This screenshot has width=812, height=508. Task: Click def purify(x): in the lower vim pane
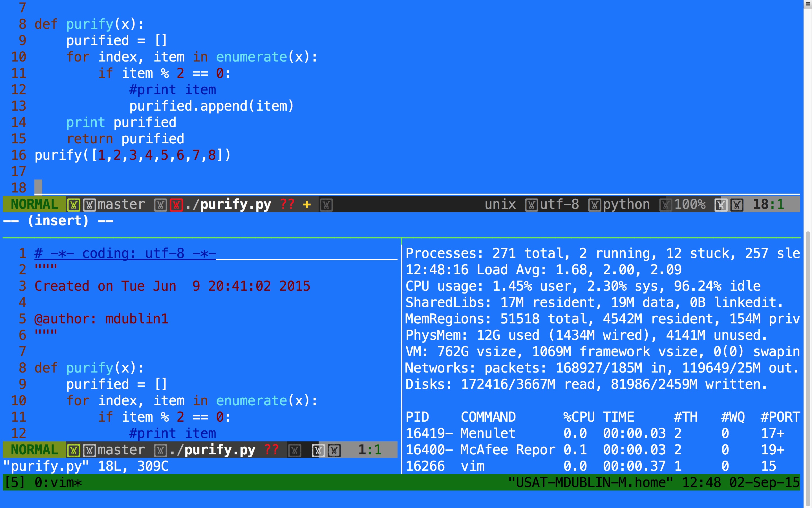coord(89,368)
